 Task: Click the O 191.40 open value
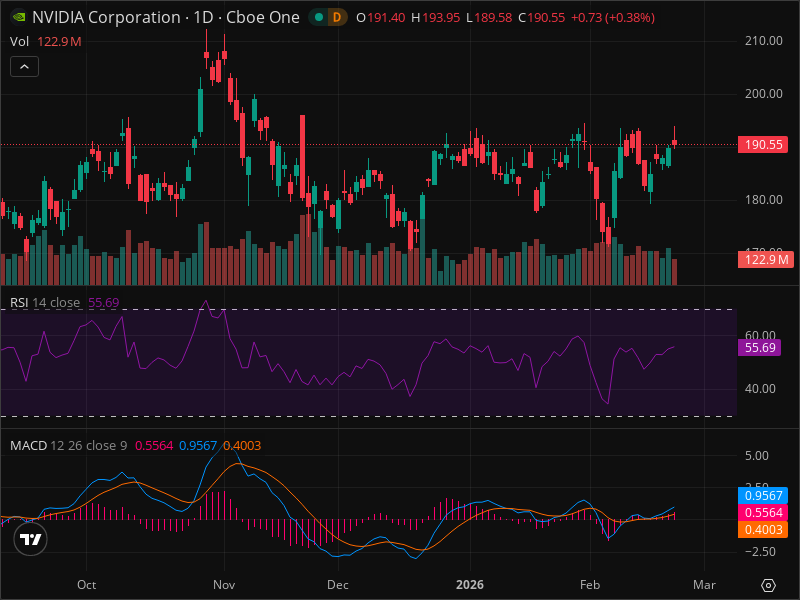(x=381, y=18)
